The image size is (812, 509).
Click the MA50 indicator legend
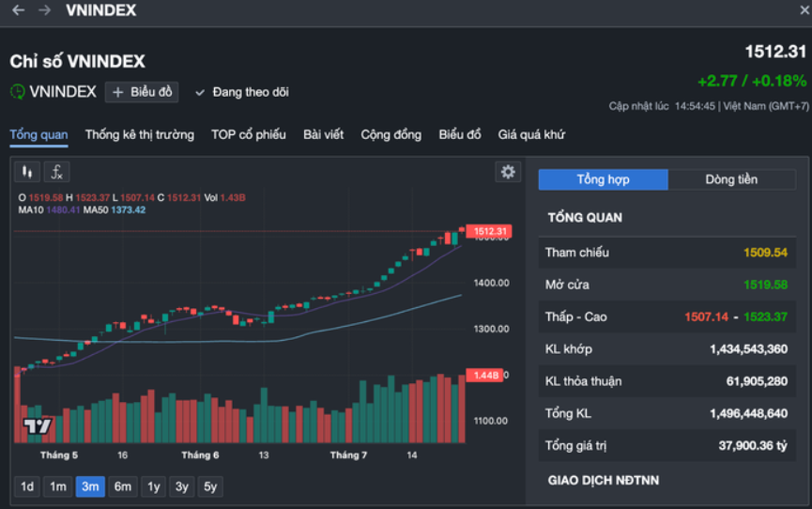(115, 210)
